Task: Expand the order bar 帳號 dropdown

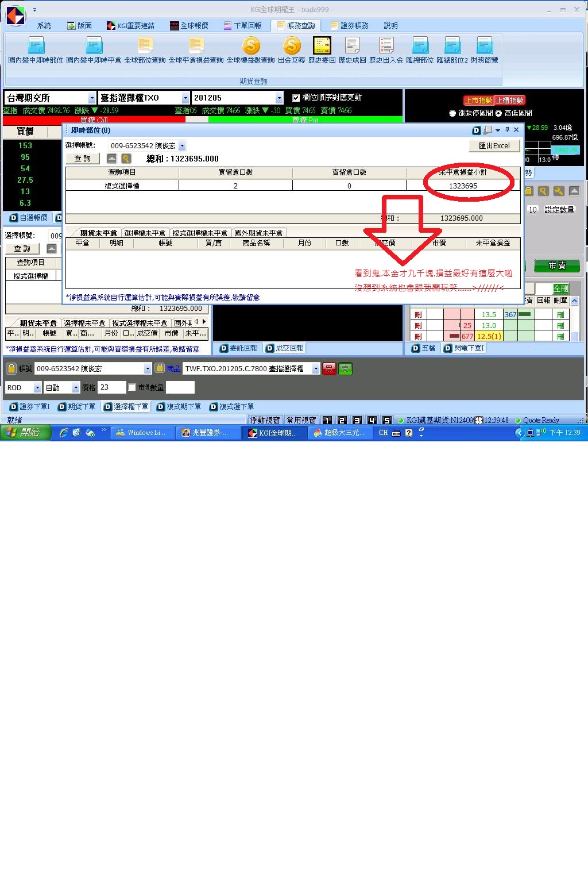Action: tap(148, 368)
